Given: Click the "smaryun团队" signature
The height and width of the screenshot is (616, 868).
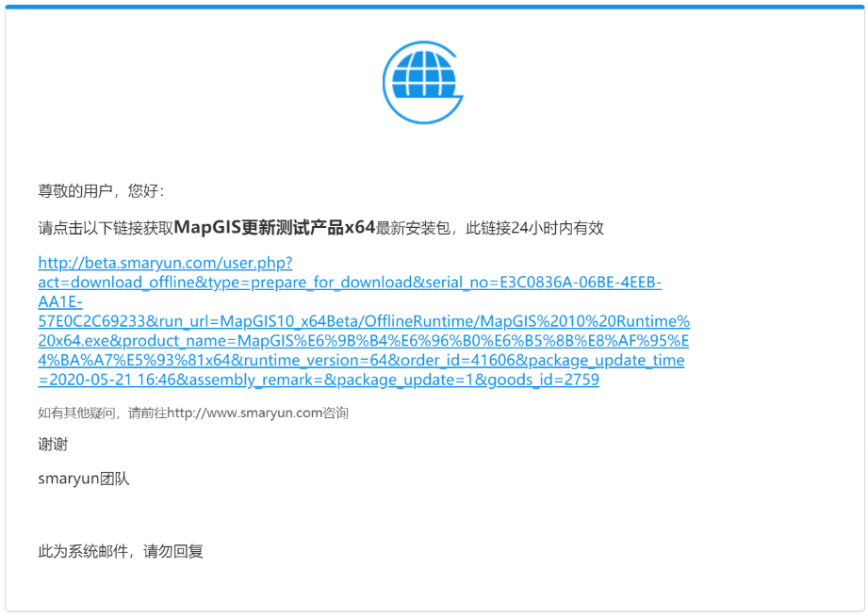Looking at the screenshot, I should [x=84, y=478].
